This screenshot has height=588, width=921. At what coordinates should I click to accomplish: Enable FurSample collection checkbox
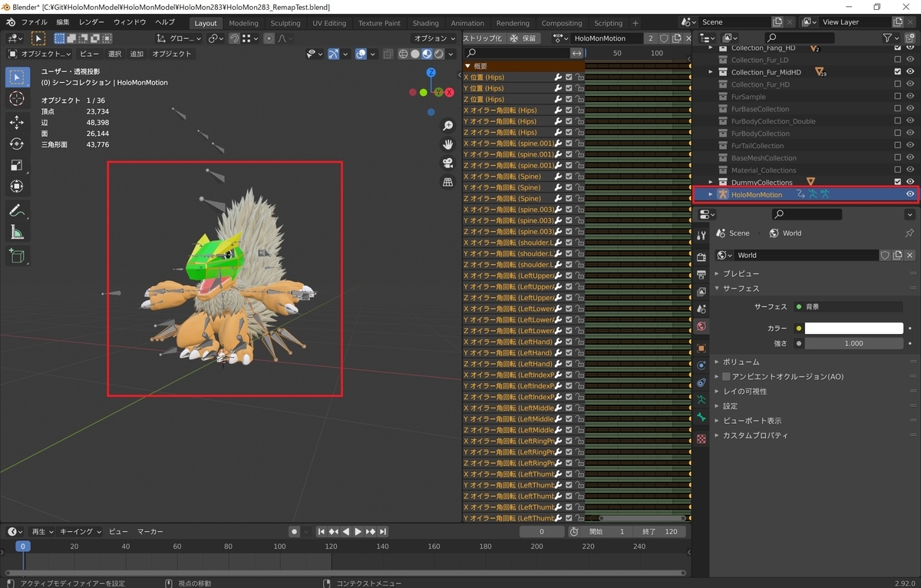point(897,97)
